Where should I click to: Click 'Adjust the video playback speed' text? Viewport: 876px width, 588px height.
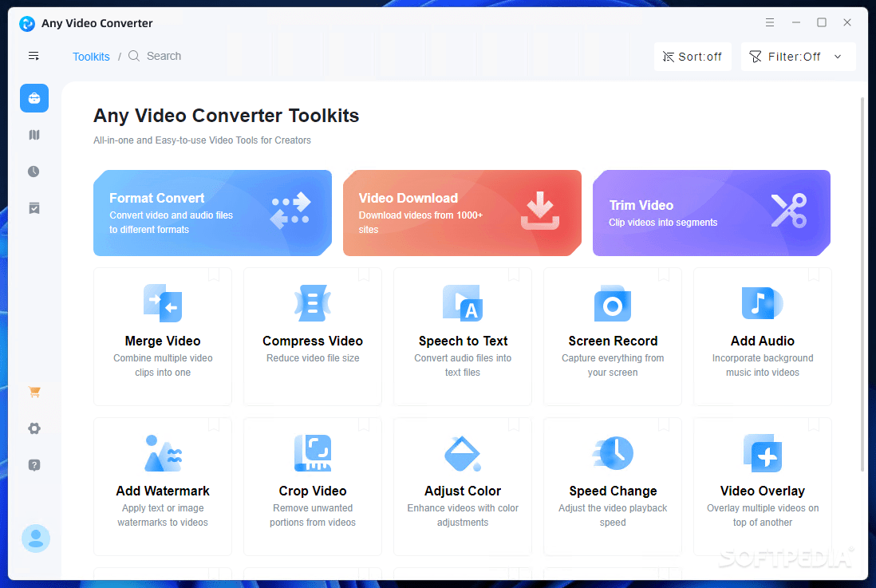[613, 515]
